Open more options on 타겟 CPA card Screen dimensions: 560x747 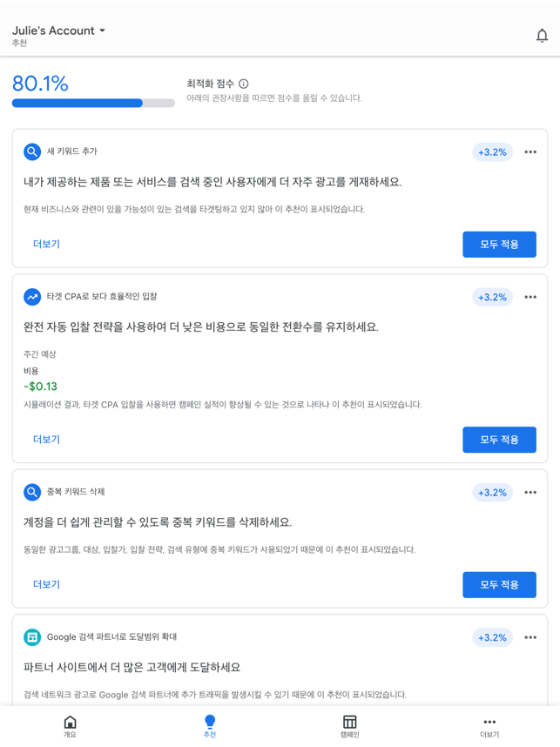530,297
